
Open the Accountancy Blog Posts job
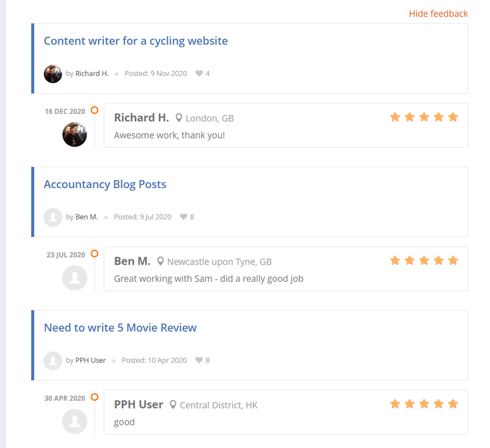click(x=105, y=184)
